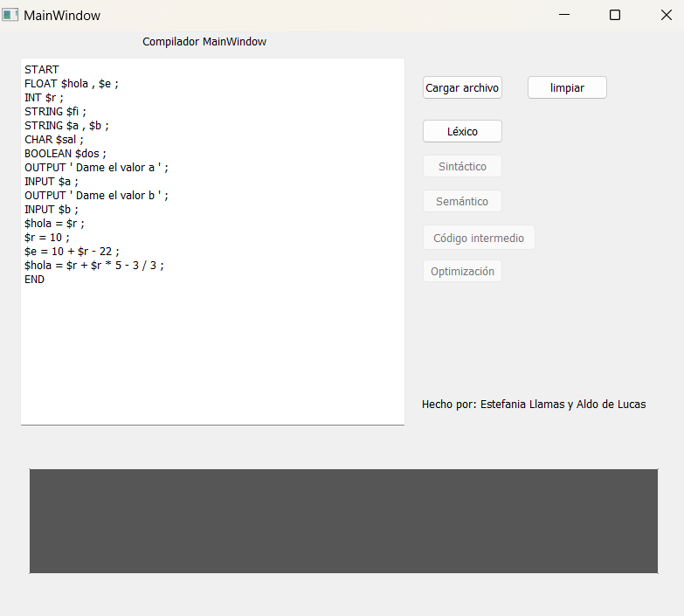Click the 'BOOLEAN $dos ;' code line
Screen dimensions: 684x616
tap(65, 154)
